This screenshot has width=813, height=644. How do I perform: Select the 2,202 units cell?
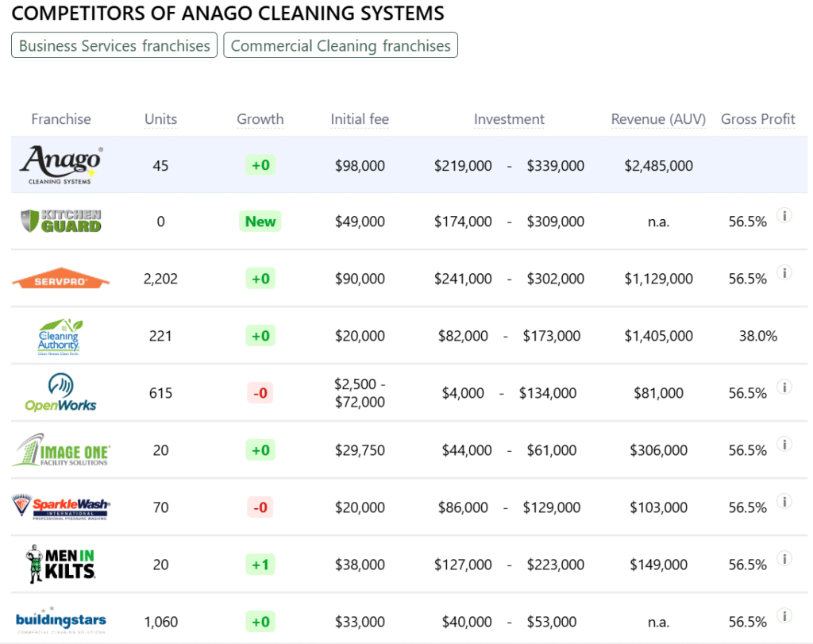(x=160, y=279)
